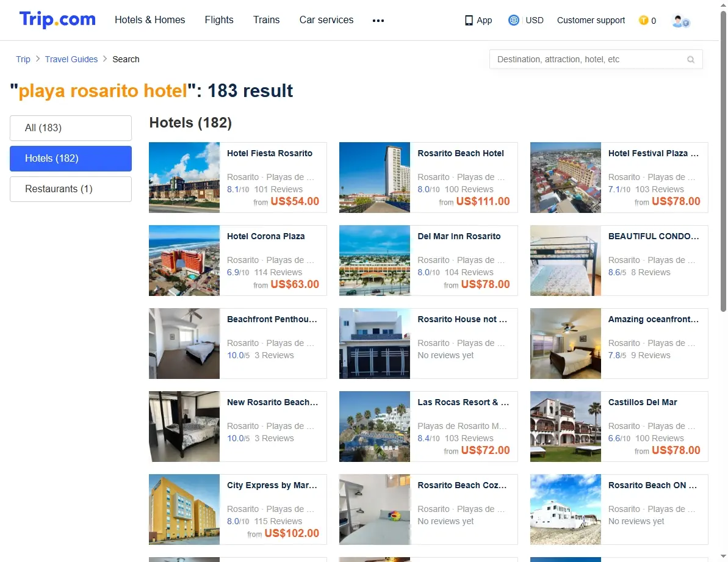Click US$111.00 price text
This screenshot has width=728, height=562.
(483, 201)
